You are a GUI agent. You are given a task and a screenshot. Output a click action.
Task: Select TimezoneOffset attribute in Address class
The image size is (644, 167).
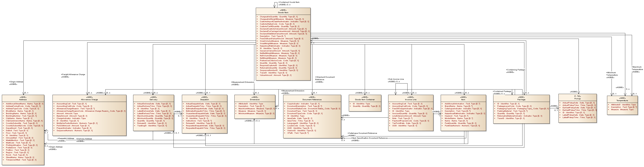point(21,160)
